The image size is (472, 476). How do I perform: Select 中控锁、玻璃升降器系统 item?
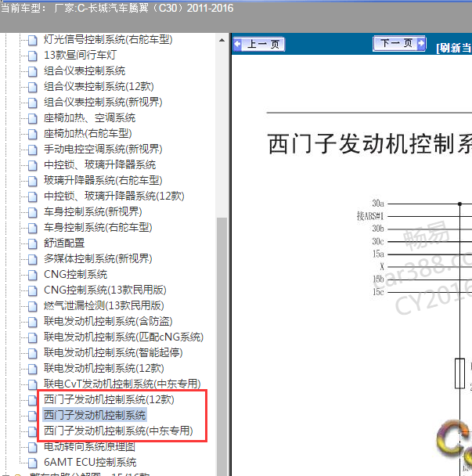[x=99, y=165]
